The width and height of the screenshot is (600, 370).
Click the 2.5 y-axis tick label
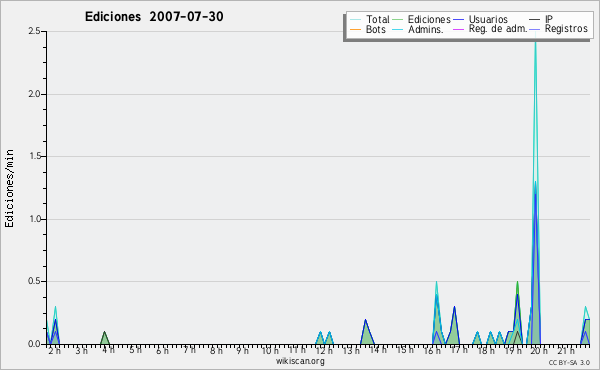pos(34,31)
